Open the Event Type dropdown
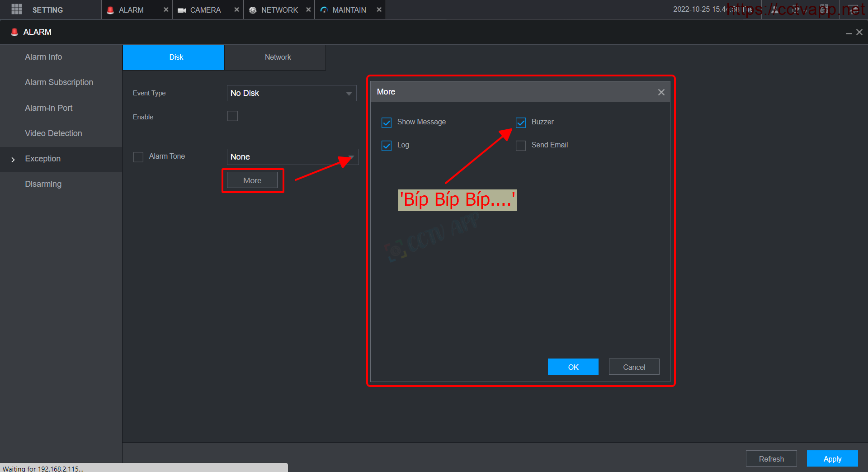The width and height of the screenshot is (868, 472). (x=291, y=93)
